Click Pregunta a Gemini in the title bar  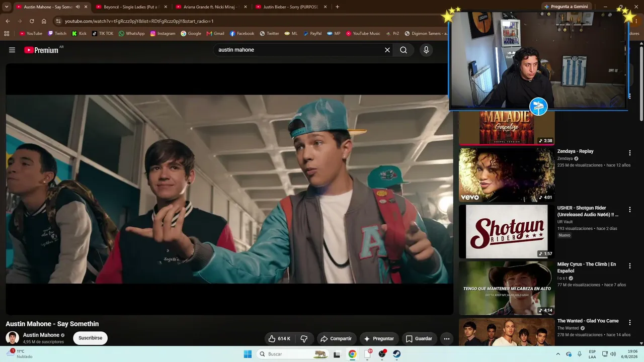566,7
